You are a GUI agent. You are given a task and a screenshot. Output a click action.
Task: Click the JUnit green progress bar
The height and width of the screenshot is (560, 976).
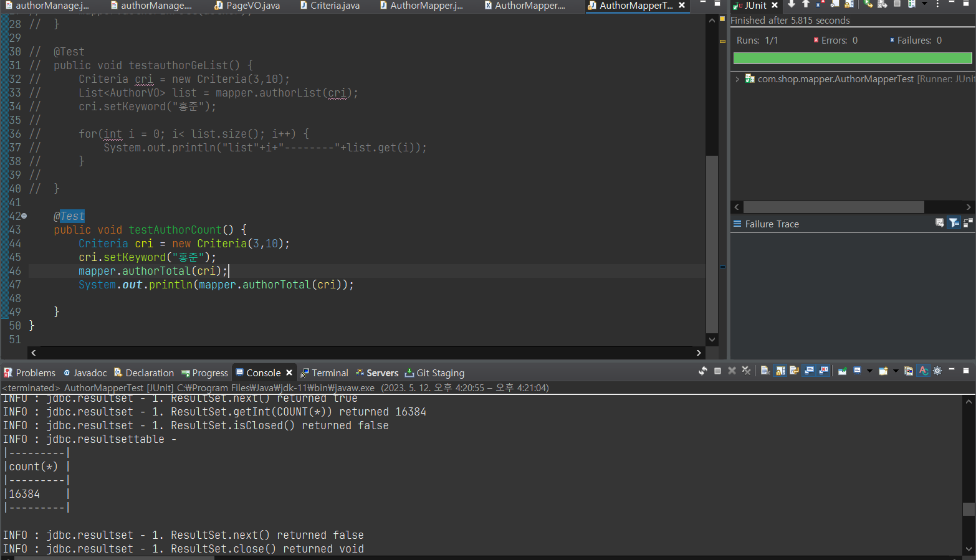(x=853, y=58)
